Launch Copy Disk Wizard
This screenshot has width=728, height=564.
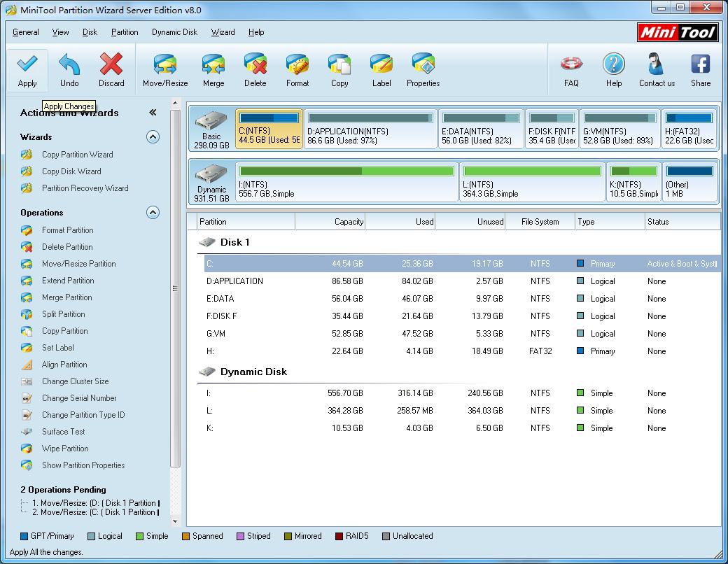(x=71, y=171)
